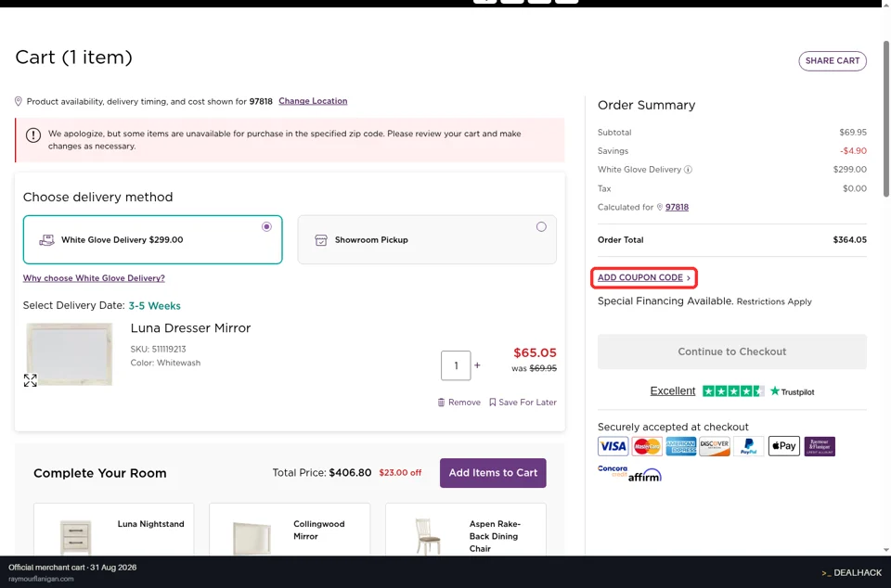The image size is (891, 588).
Task: Click the Luna Nightstand name
Action: (x=150, y=524)
